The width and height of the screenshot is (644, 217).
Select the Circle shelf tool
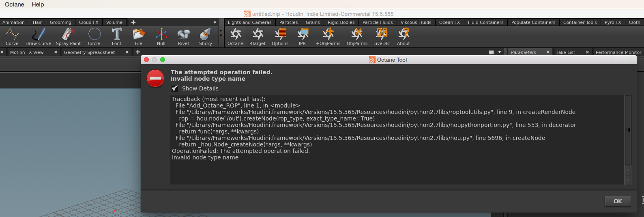pyautogui.click(x=94, y=37)
